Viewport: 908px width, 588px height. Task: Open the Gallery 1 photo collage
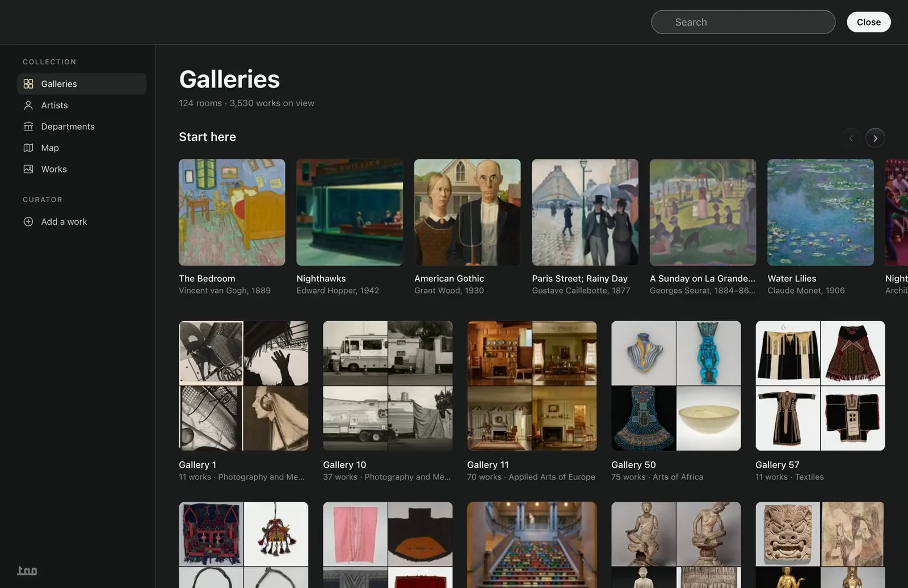coord(243,386)
